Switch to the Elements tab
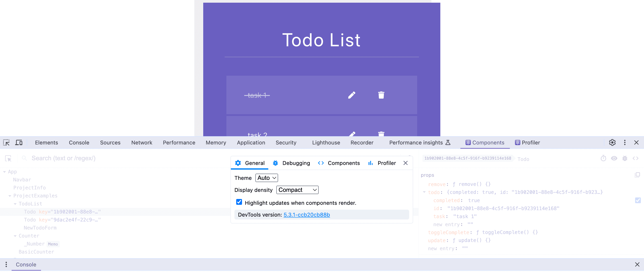Screen dimensions: 644x272 (x=47, y=143)
